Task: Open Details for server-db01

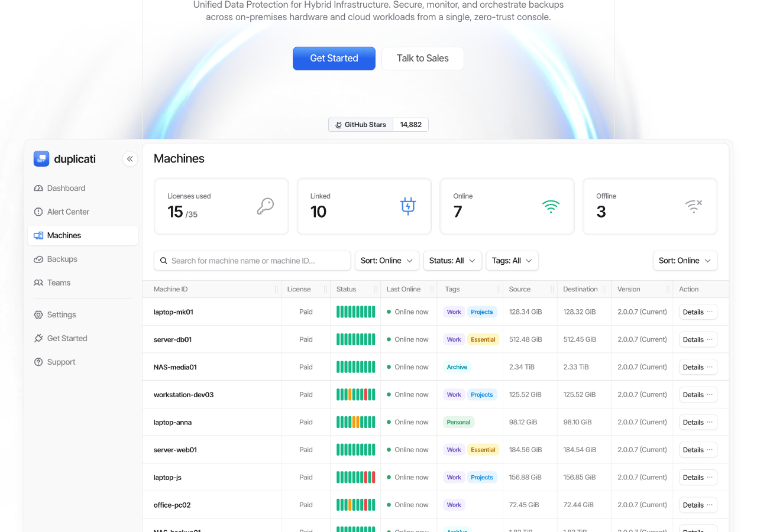Action: tap(698, 340)
